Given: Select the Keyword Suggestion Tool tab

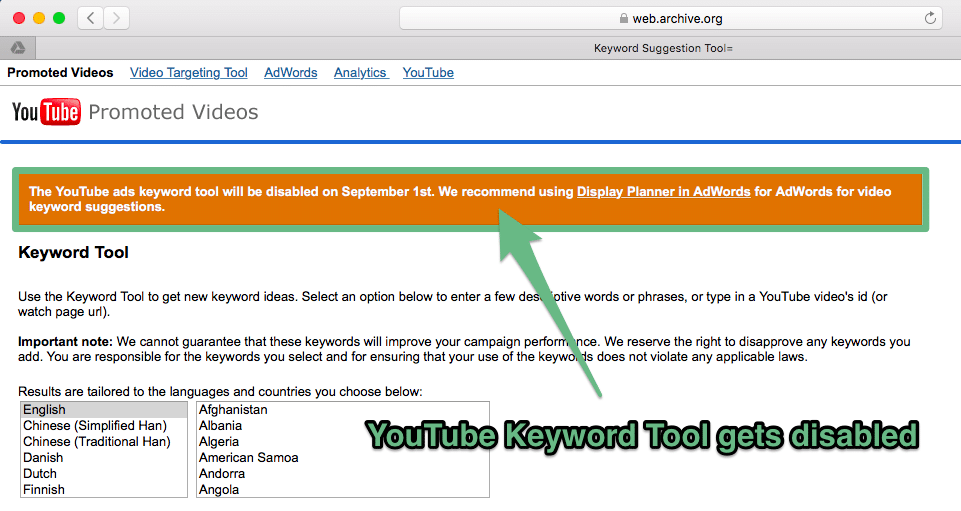Looking at the screenshot, I should [663, 48].
